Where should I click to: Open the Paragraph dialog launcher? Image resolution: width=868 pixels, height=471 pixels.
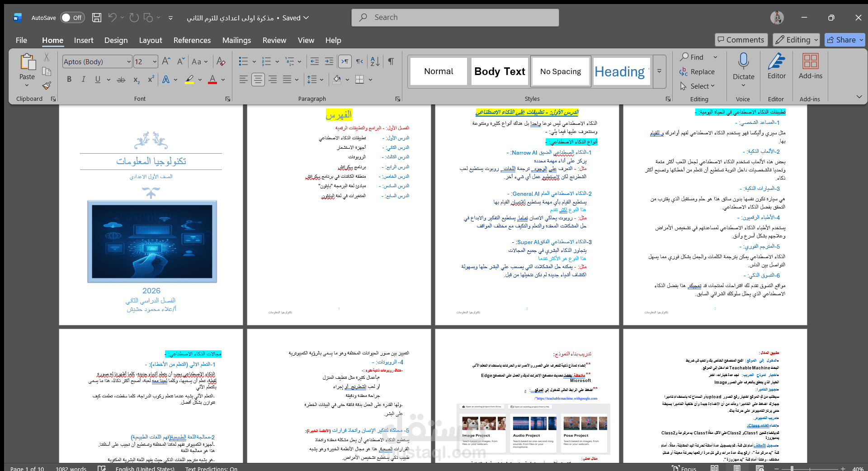(x=398, y=99)
